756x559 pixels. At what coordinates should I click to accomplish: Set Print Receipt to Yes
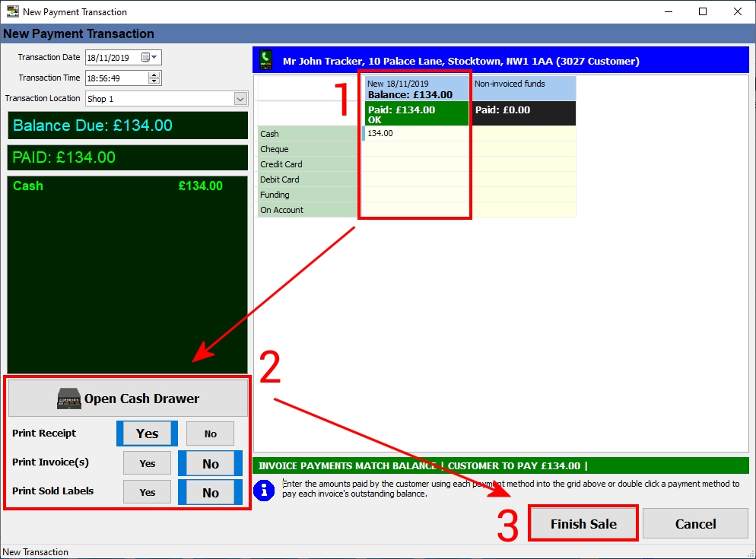[x=147, y=434]
